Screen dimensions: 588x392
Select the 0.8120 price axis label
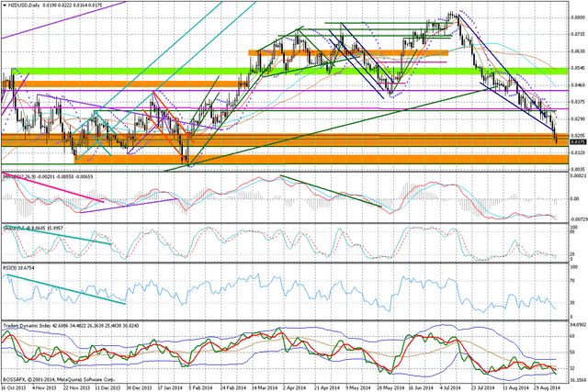pos(578,152)
